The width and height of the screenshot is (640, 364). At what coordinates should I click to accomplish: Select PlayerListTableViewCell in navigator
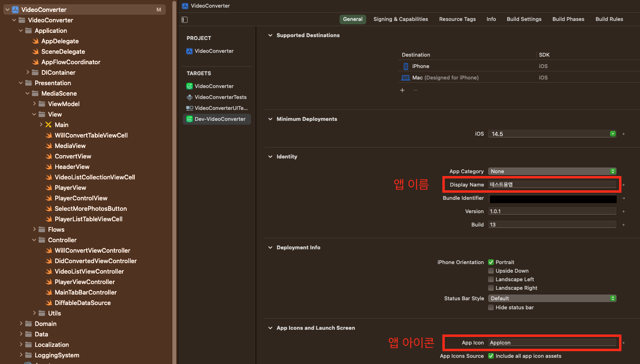click(89, 219)
